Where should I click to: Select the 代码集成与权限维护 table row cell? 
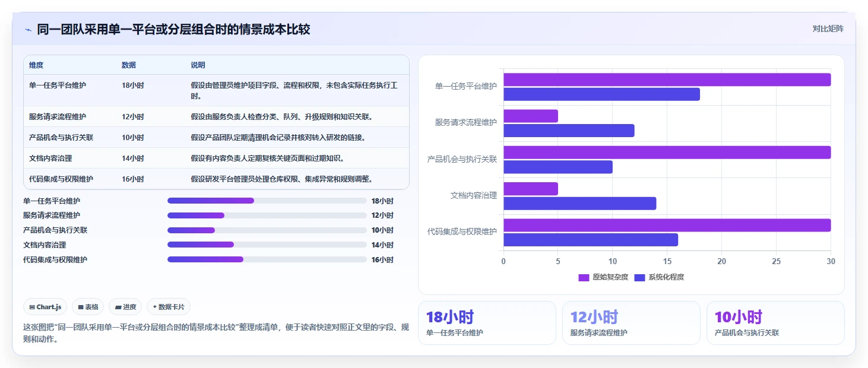pyautogui.click(x=61, y=179)
